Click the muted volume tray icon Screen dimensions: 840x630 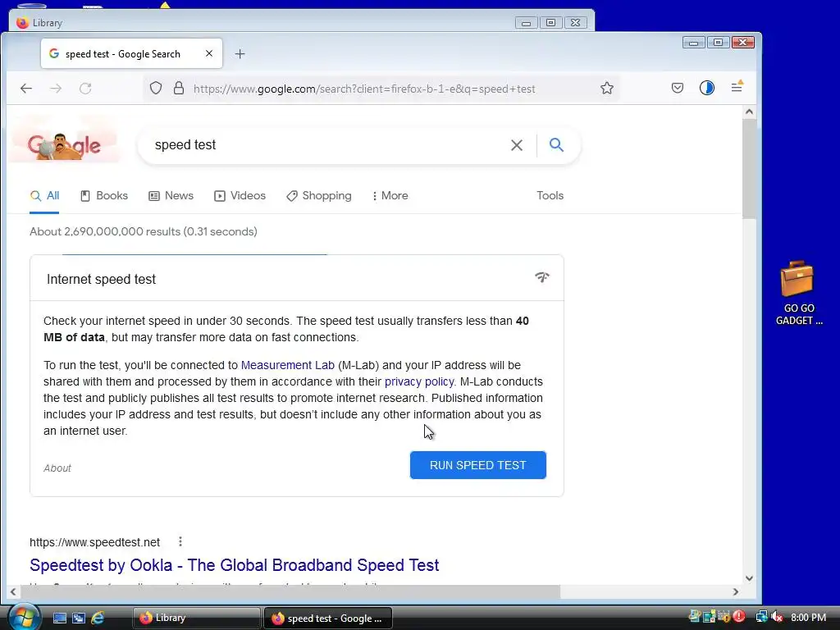point(776,617)
